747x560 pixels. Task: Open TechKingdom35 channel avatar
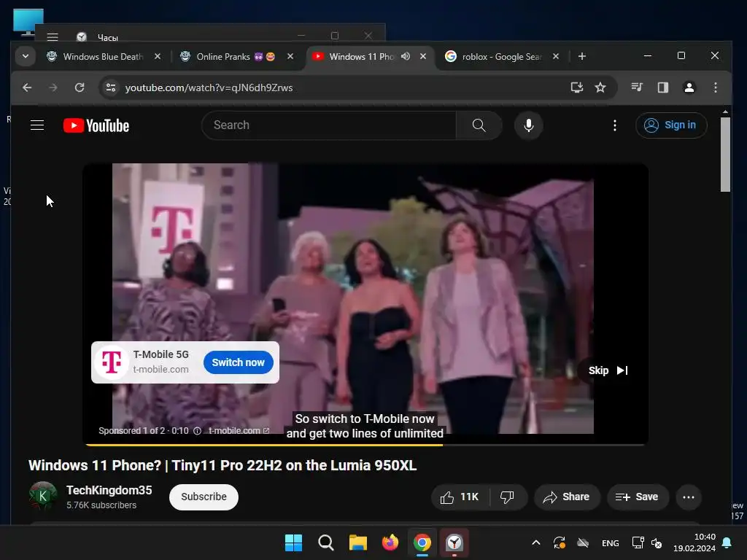click(x=43, y=496)
